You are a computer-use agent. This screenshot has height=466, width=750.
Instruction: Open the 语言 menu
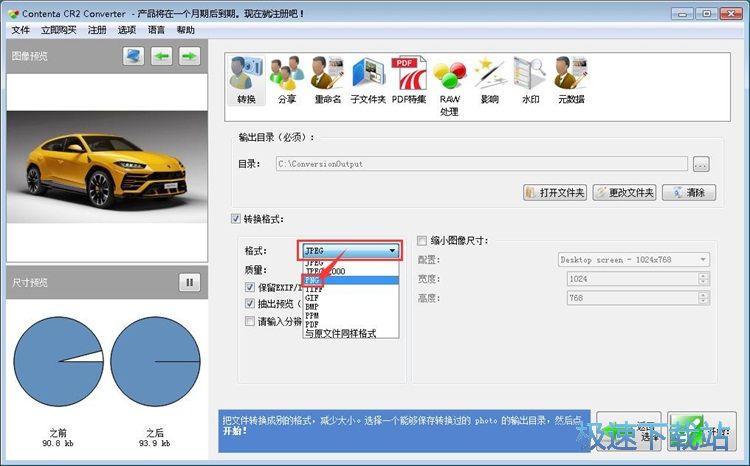[156, 30]
